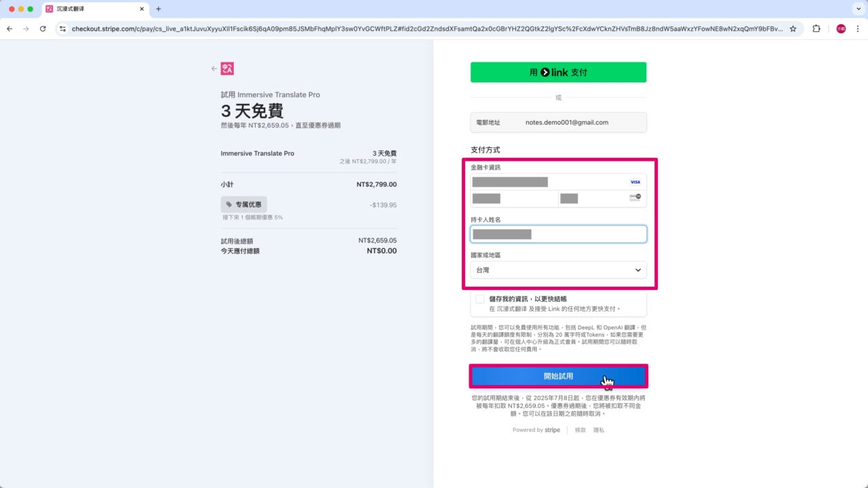Check 儲存我的資訊 save info checkbox
The image size is (868, 488).
[480, 299]
